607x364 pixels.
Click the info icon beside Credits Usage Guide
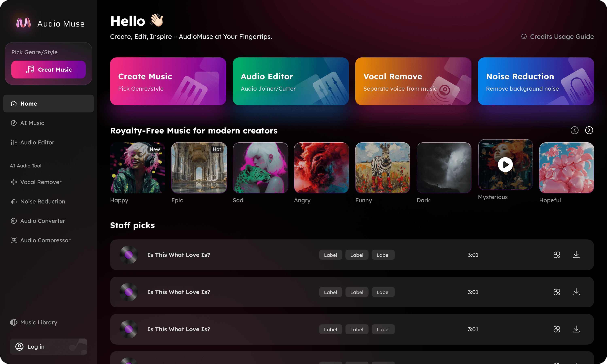tap(524, 37)
